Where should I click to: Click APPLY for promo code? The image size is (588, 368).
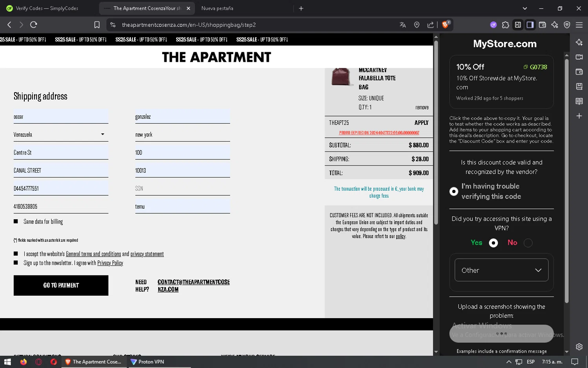[421, 123]
